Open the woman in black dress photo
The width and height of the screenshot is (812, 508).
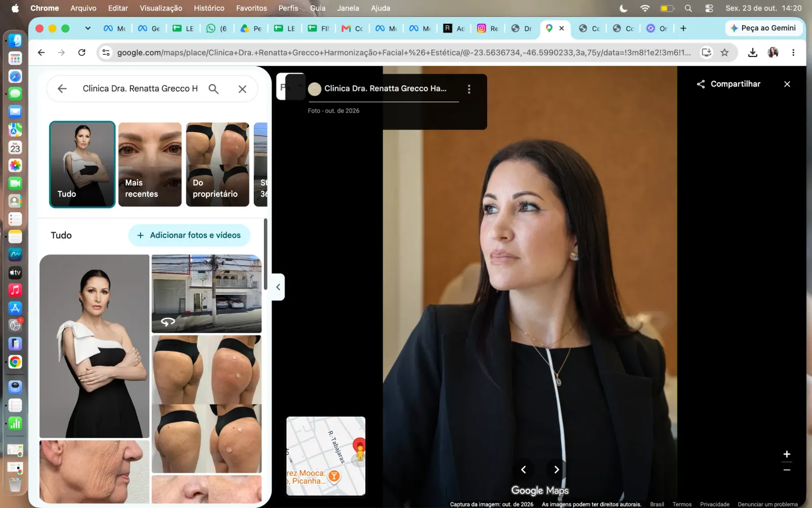pos(94,346)
